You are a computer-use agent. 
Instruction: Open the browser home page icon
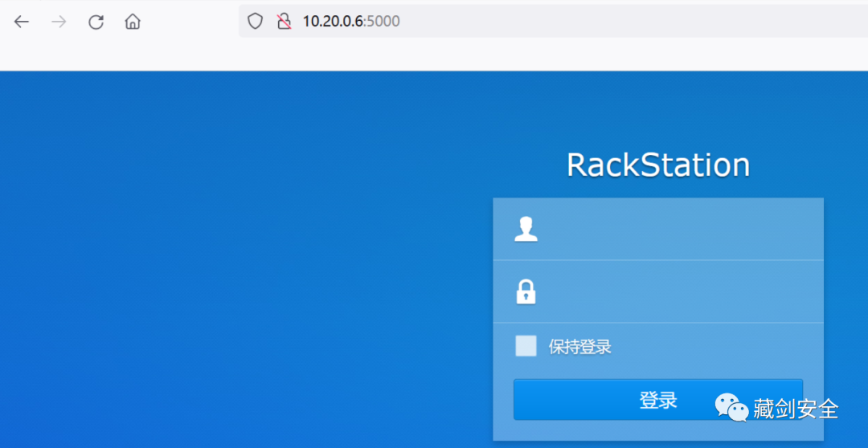133,22
